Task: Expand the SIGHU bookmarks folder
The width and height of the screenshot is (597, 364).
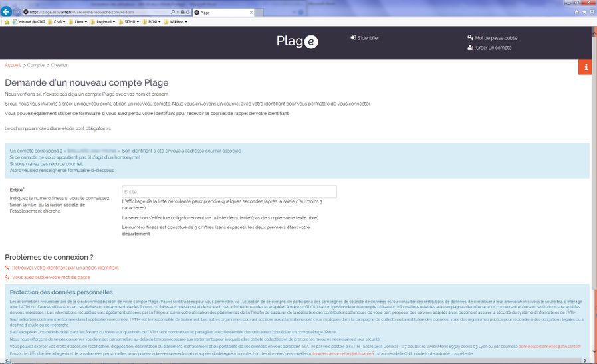Action: pos(129,22)
